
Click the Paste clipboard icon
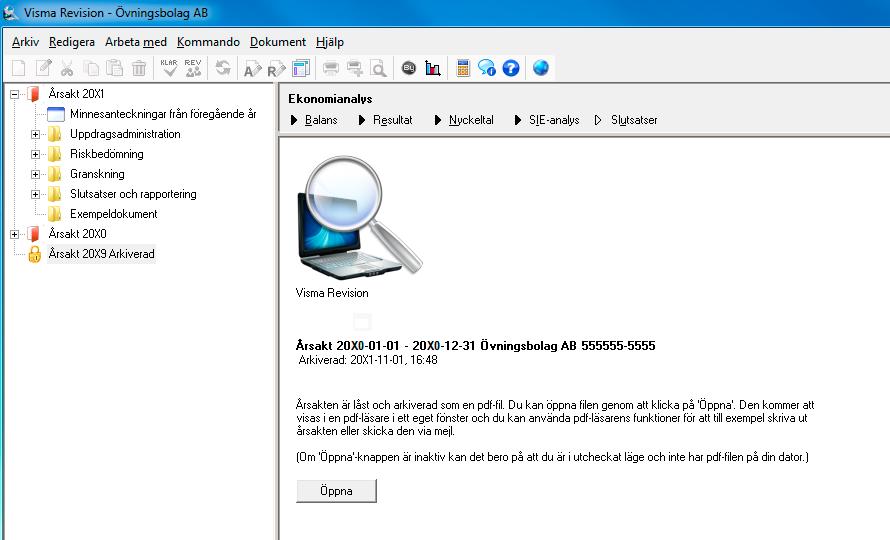[x=115, y=68]
